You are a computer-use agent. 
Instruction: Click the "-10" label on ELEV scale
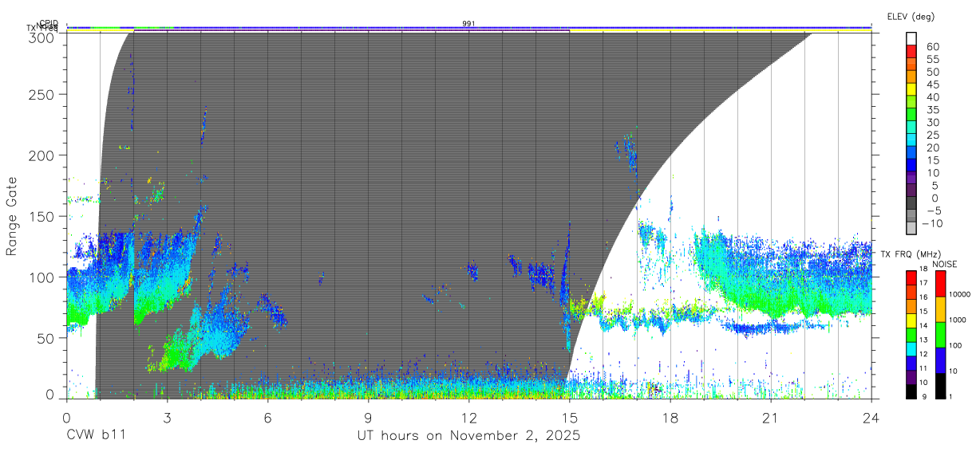point(932,222)
